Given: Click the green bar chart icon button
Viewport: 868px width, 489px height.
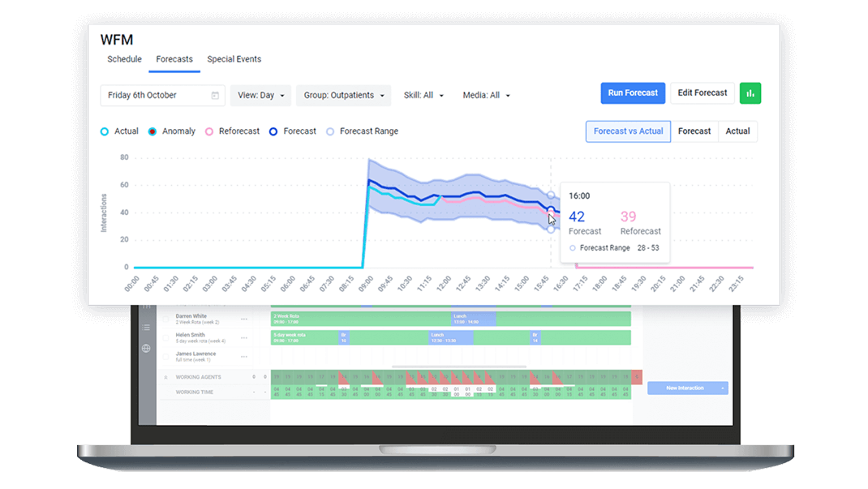Looking at the screenshot, I should pos(750,93).
